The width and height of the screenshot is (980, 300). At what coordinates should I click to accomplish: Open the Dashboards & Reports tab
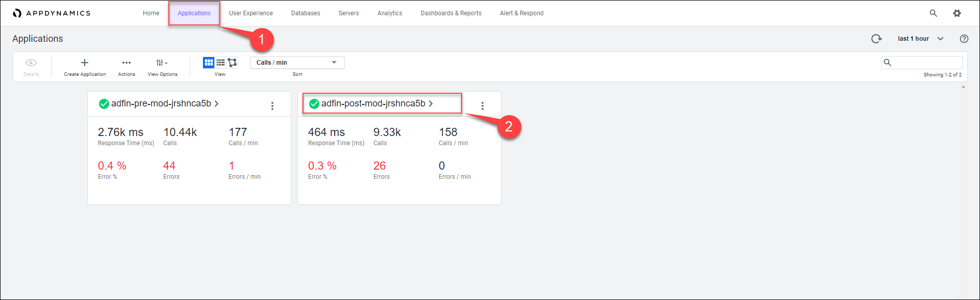tap(450, 13)
